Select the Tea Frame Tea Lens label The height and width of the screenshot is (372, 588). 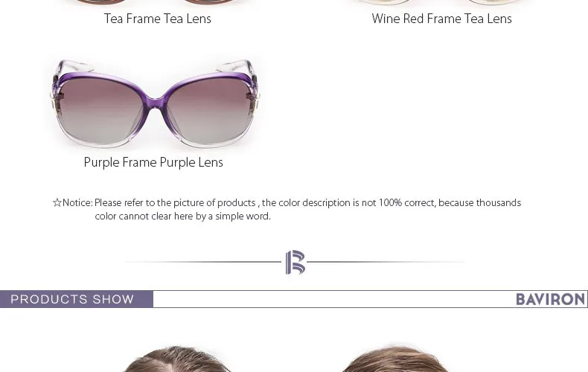tap(158, 19)
